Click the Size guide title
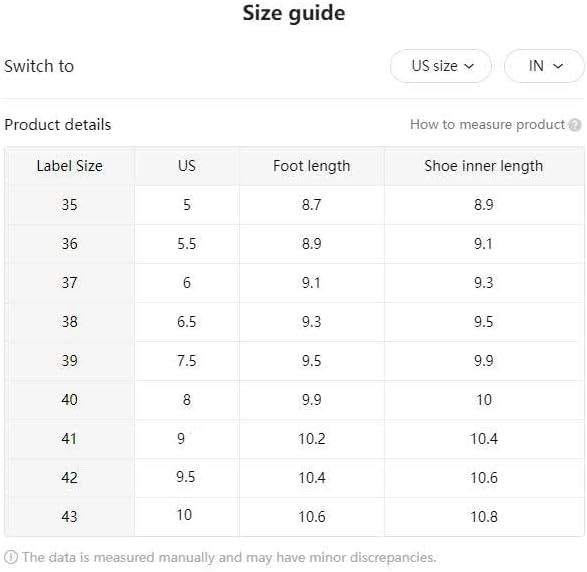The image size is (587, 572). pos(294,13)
